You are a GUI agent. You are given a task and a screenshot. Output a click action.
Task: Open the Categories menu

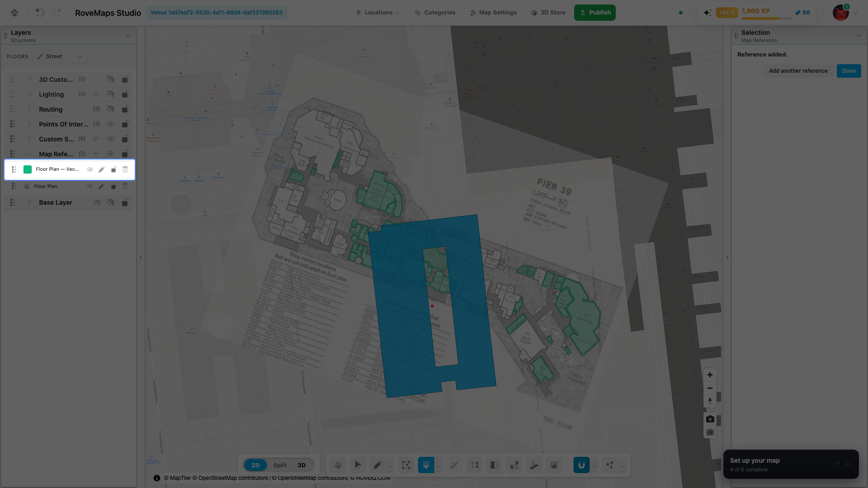tap(435, 13)
